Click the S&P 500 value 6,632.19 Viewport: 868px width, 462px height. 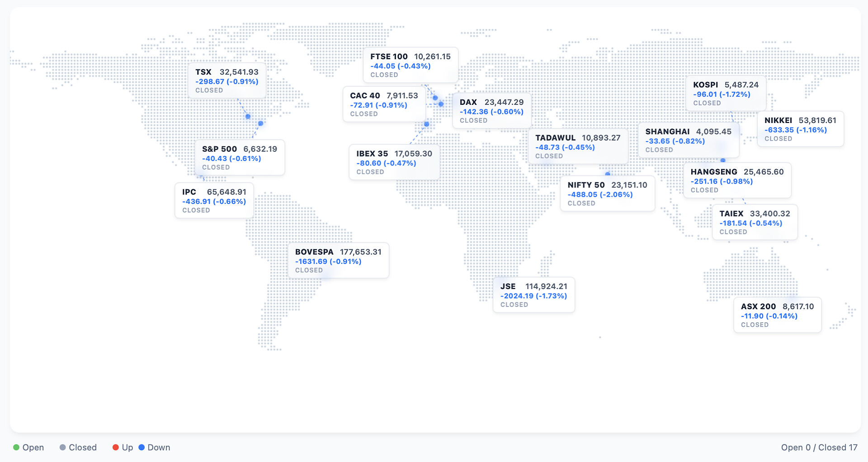click(x=260, y=149)
